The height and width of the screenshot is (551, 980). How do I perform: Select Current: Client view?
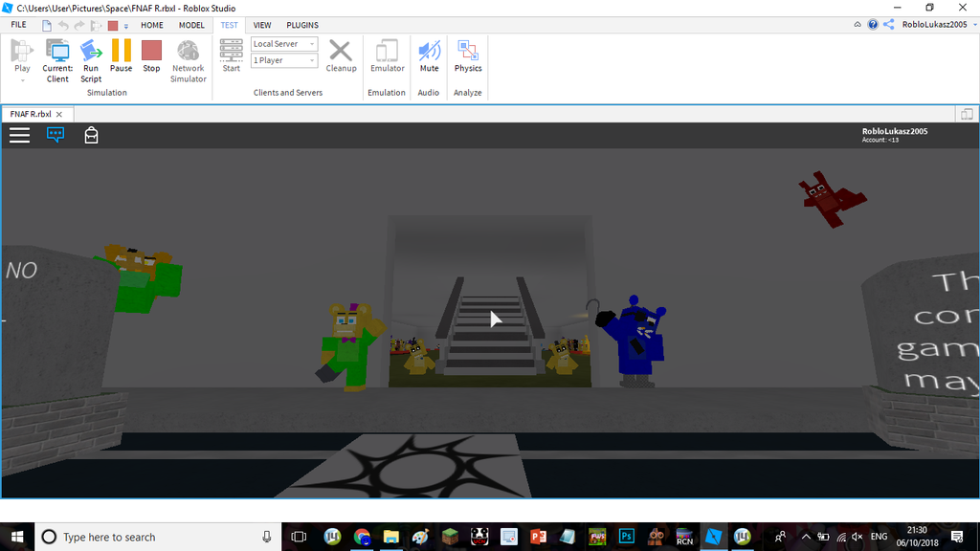point(57,61)
